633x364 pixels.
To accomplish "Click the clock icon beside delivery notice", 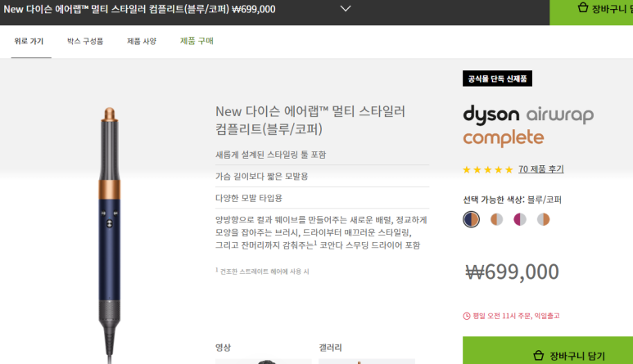I will tap(466, 316).
